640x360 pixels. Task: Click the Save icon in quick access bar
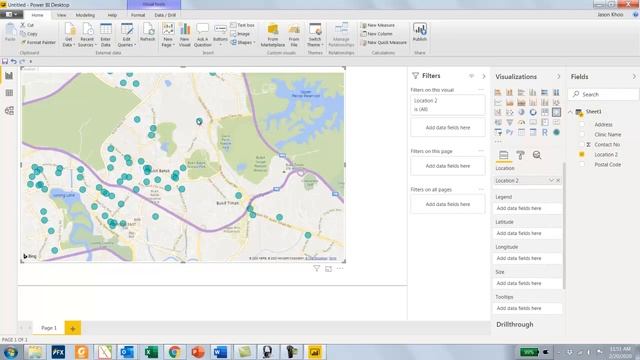(x=5, y=62)
